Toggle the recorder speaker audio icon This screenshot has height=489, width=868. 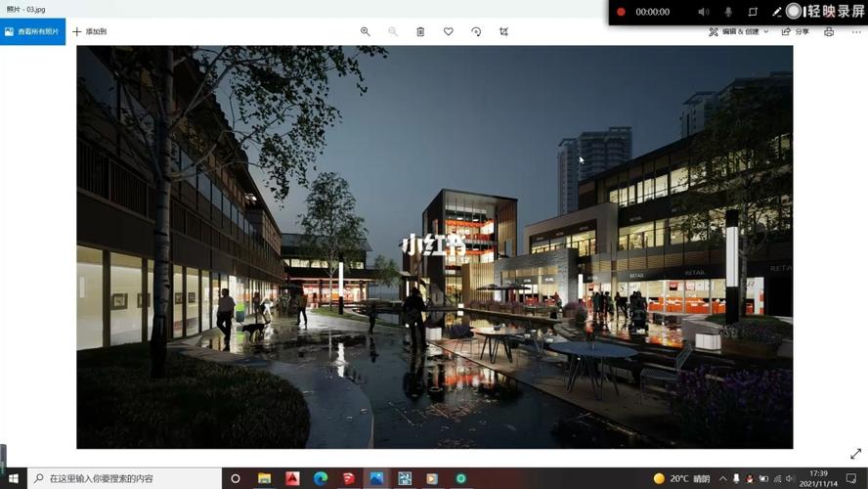click(703, 12)
